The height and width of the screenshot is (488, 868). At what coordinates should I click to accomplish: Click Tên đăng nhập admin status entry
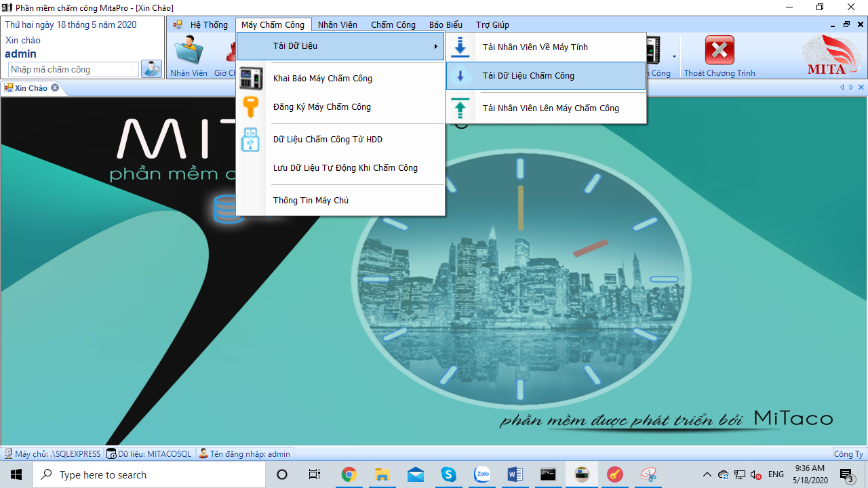coord(244,453)
